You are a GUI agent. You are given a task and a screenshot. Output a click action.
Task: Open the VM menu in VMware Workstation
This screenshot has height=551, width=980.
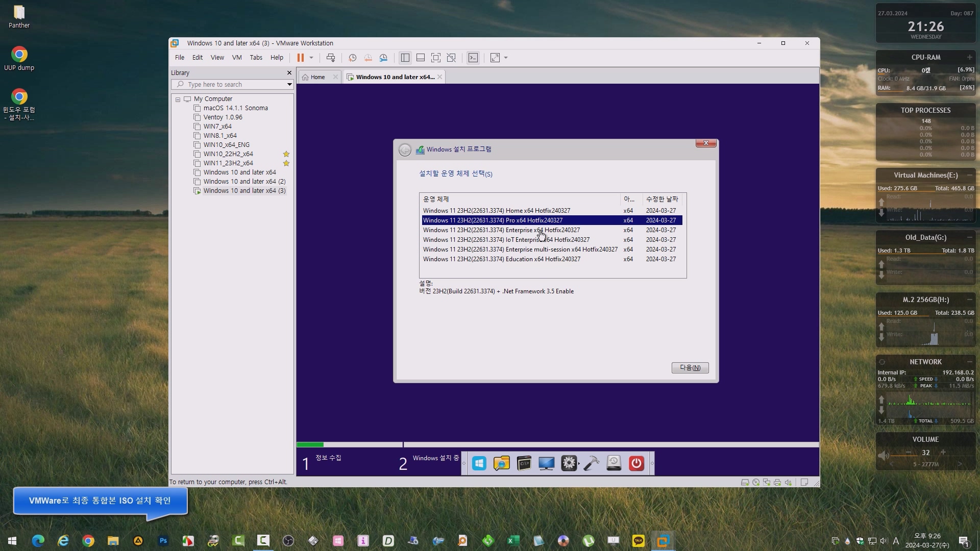(236, 58)
